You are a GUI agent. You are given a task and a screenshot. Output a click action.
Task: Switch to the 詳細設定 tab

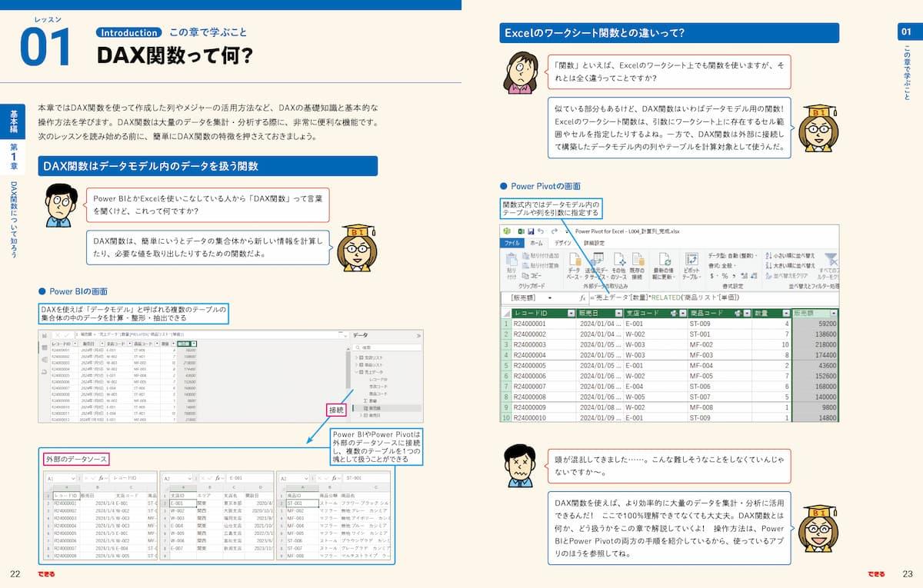coord(594,243)
